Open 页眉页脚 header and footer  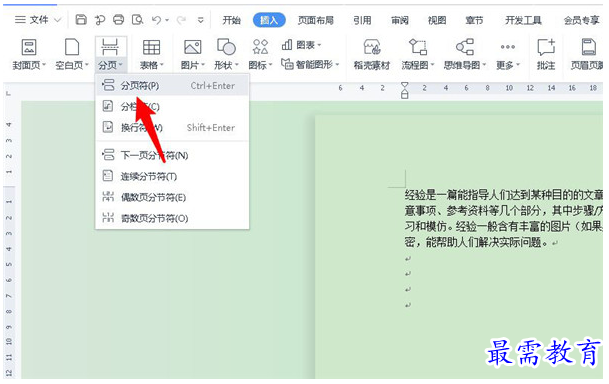coord(587,54)
